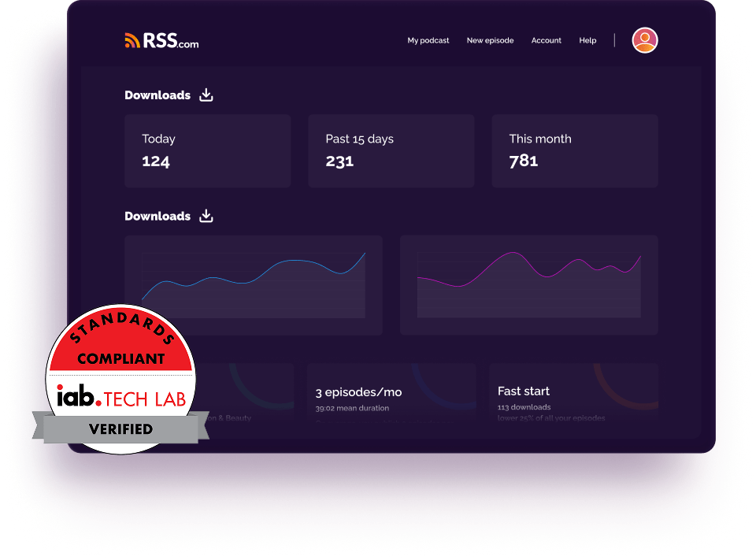Click the export icon next to the second Downloads heading
This screenshot has width=756, height=560.
pos(206,215)
